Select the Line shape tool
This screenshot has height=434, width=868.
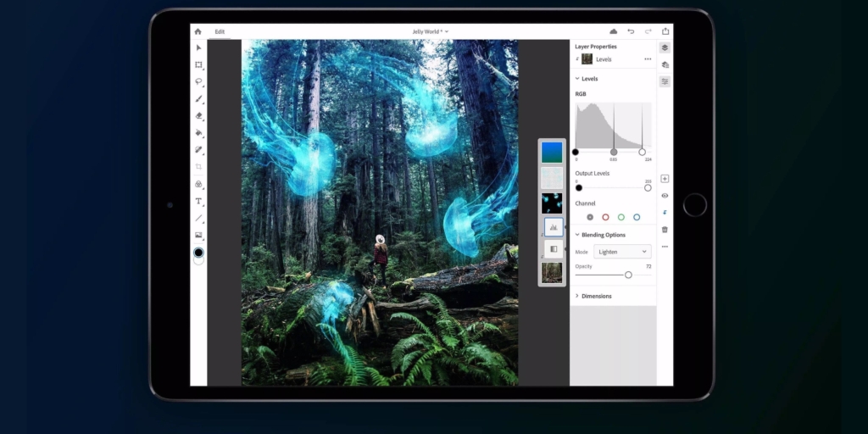coord(198,218)
